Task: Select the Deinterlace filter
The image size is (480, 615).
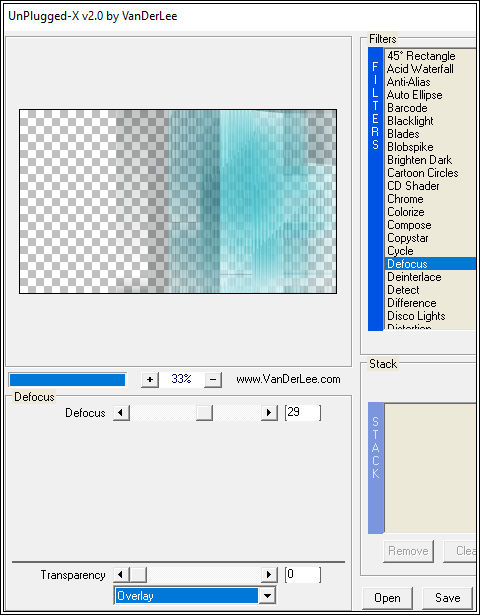Action: pos(414,277)
